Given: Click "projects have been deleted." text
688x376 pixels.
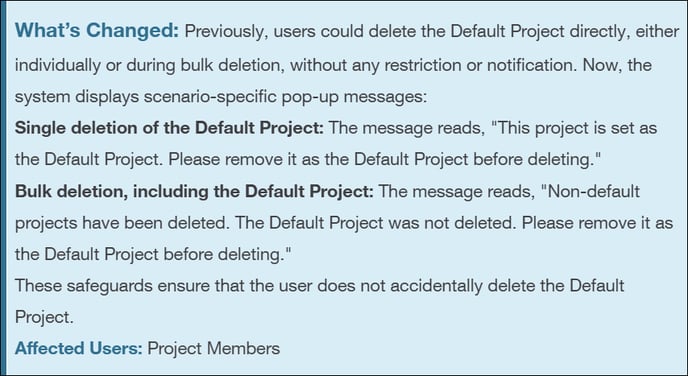Looking at the screenshot, I should 122,223.
